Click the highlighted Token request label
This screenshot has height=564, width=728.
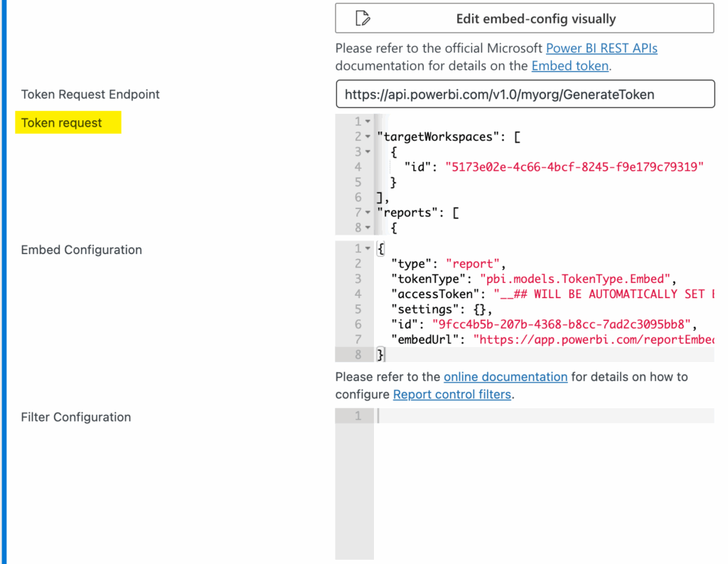[62, 123]
